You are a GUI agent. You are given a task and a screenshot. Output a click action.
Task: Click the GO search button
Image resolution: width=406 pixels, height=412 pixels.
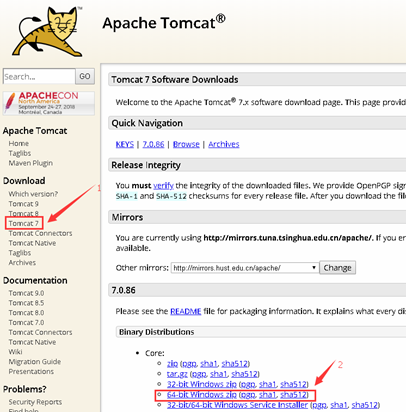85,76
